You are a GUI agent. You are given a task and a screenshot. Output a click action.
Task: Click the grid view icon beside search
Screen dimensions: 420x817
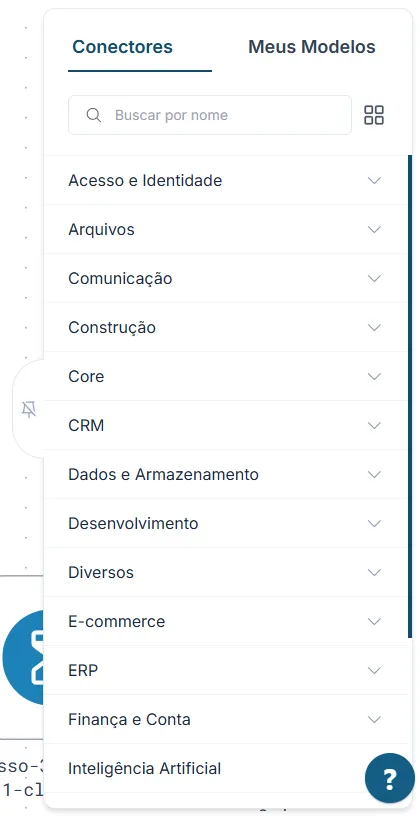374,115
